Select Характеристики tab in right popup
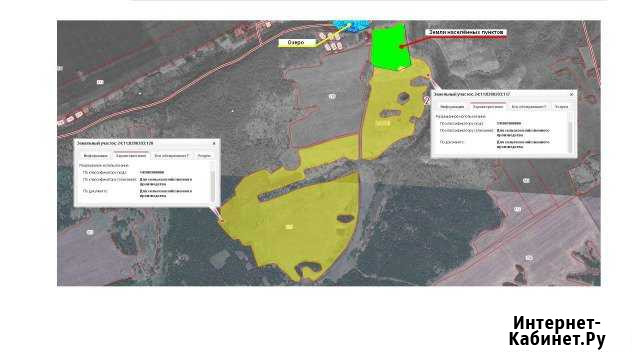640x360 pixels. tap(488, 107)
